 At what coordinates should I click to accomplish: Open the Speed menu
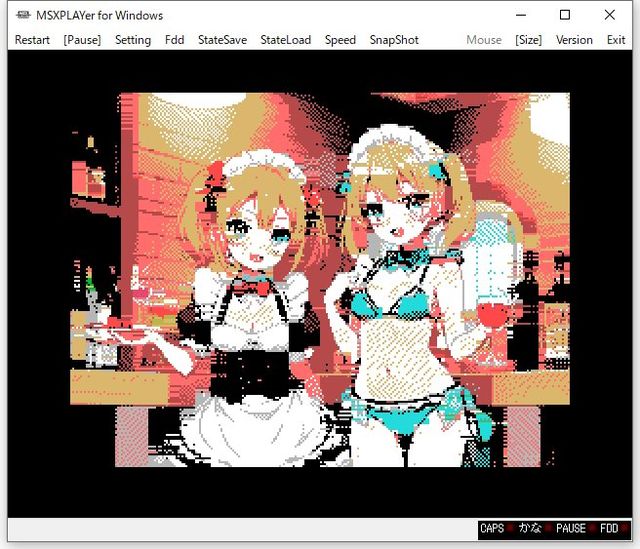[x=340, y=40]
